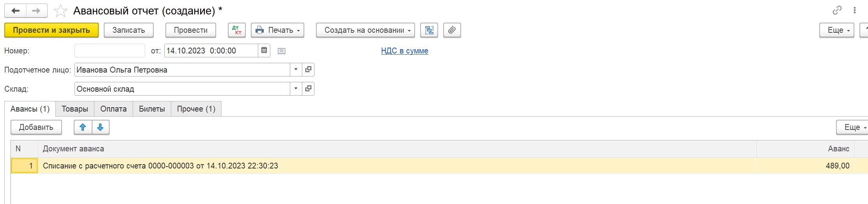Show Дт/Кт postings icon

pos(237,30)
